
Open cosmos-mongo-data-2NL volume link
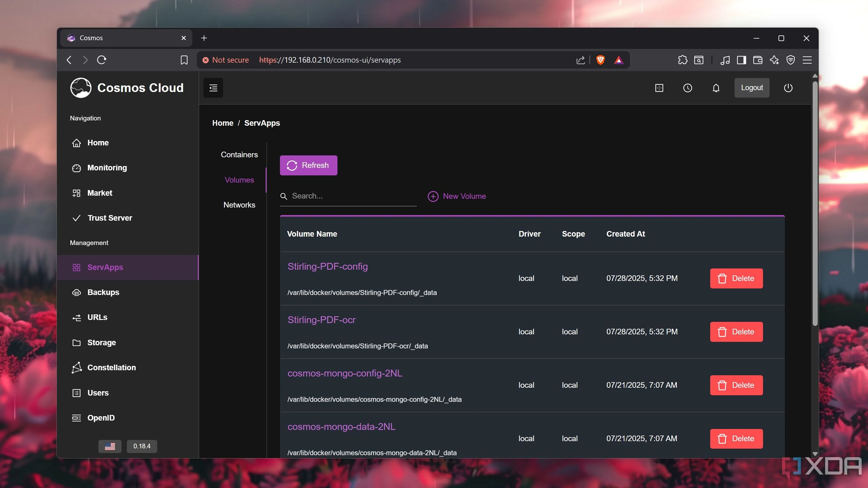[x=341, y=427]
